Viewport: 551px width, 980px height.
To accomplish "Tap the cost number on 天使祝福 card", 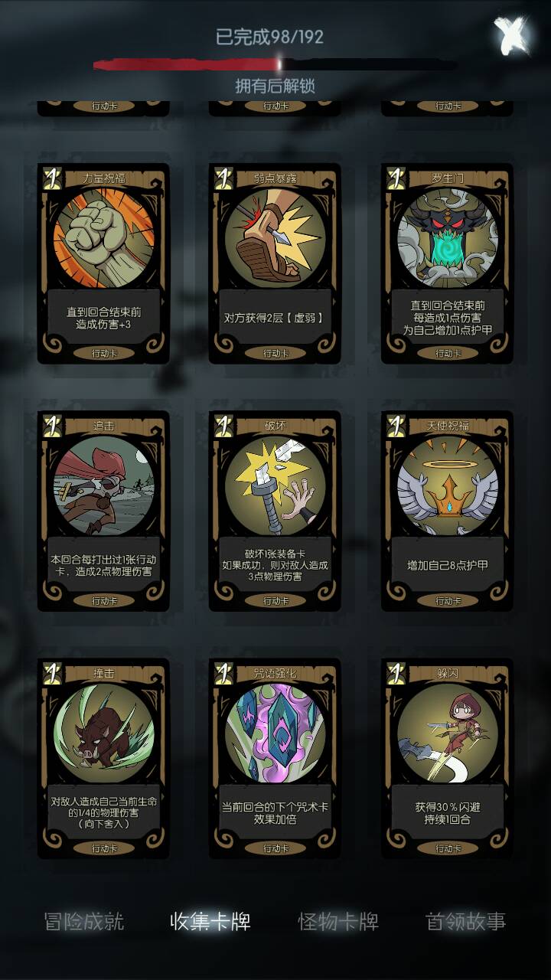I will coord(396,425).
